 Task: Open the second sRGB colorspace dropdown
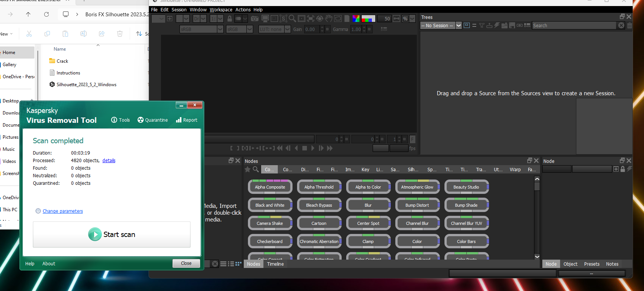[240, 29]
